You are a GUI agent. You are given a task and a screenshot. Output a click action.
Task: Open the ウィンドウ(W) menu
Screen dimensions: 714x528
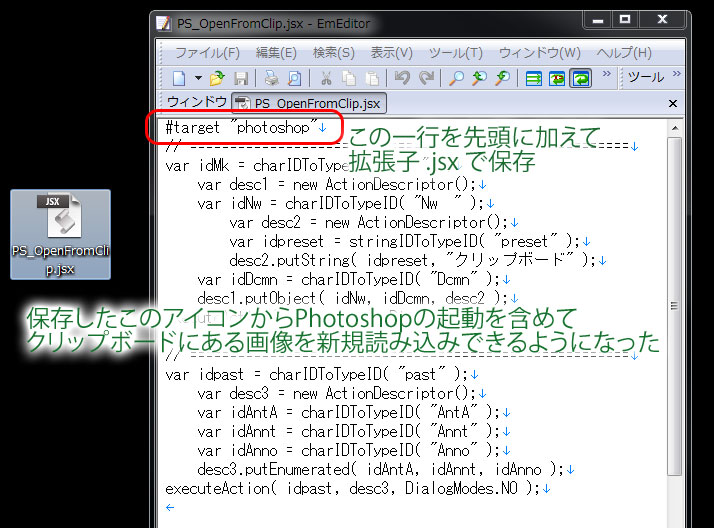coord(540,53)
